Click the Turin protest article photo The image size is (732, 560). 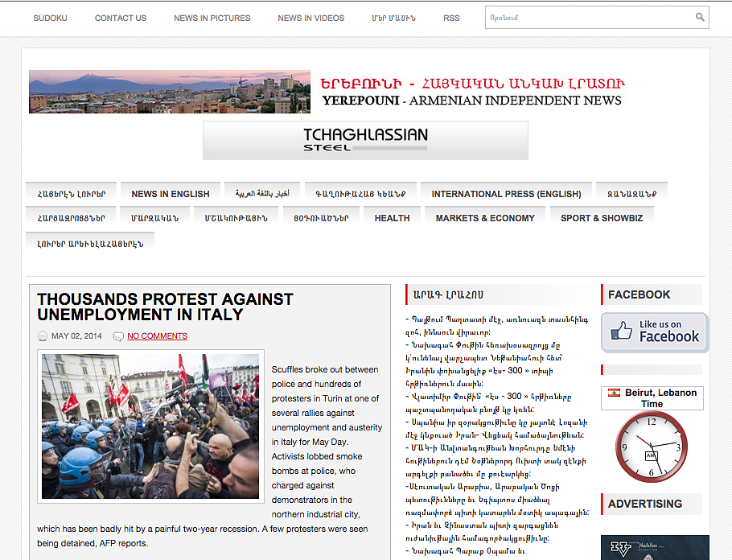coord(150,426)
